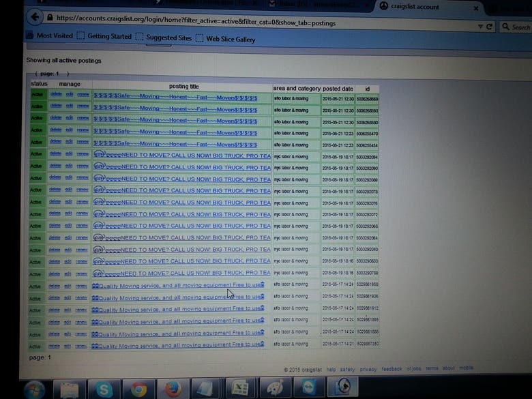Renew the posting with id 5033292078
Screen dimensions: 532x399
click(83, 190)
